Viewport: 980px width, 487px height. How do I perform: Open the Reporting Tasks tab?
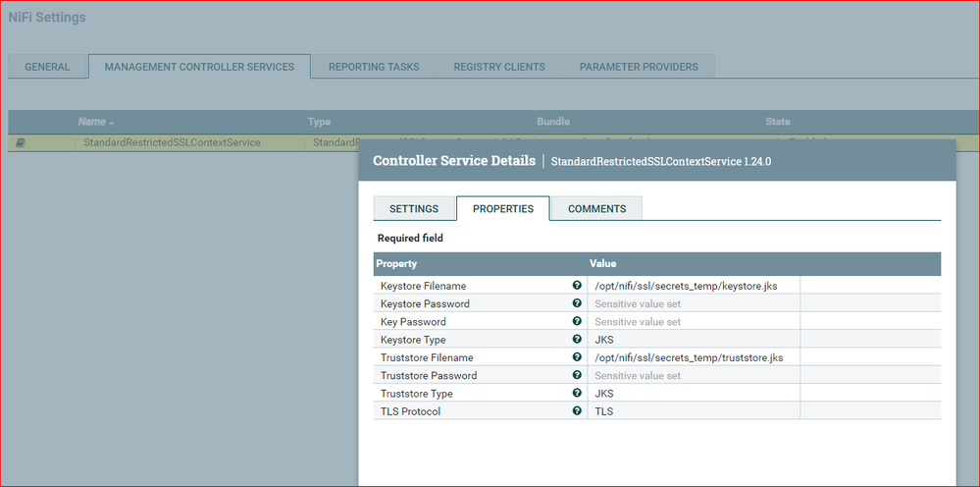click(x=374, y=67)
